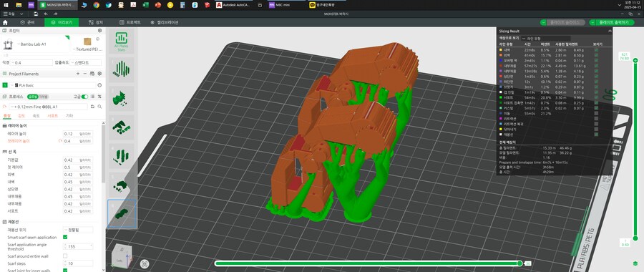This screenshot has width=644, height=272.
Task: Open Project Filaments settings gear
Action: tap(99, 74)
